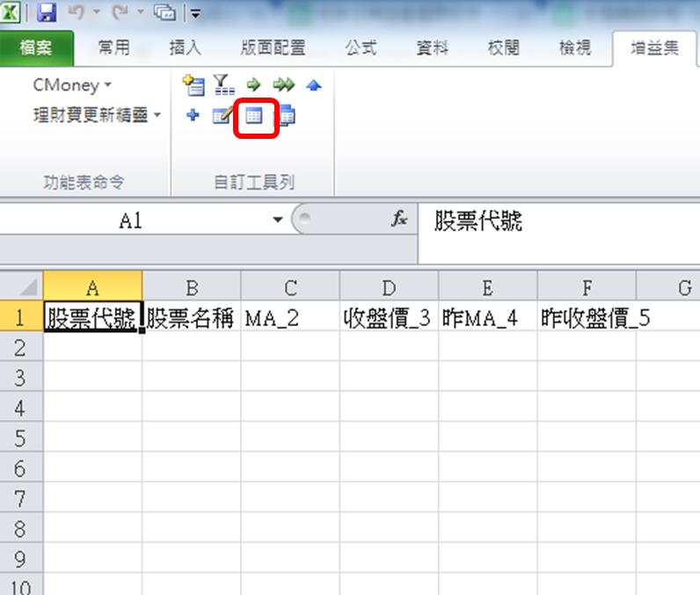
Task: Select row 3 header
Action: 21,378
